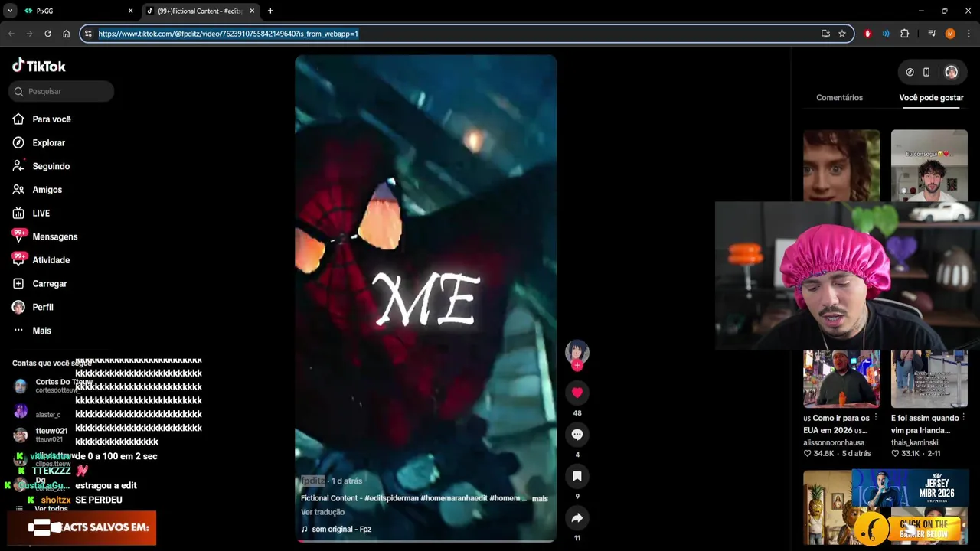Seek on the video progress bar
The image size is (980, 551).
(426, 541)
